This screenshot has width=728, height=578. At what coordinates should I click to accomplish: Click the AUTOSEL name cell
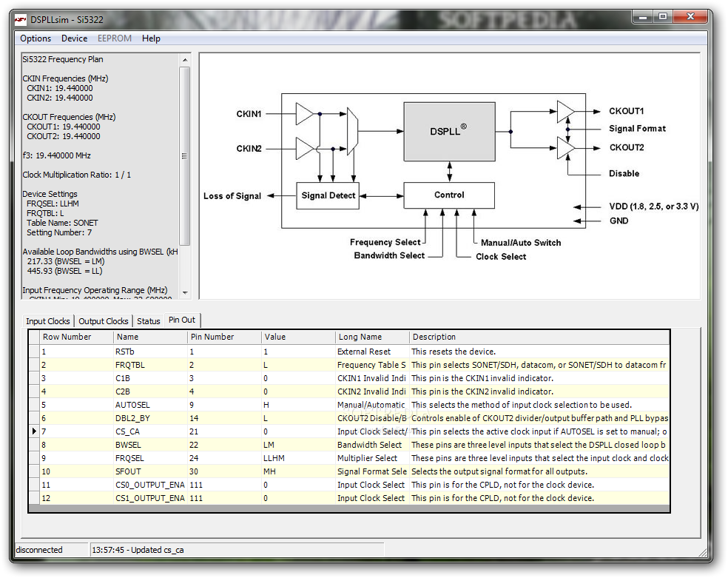pos(150,405)
